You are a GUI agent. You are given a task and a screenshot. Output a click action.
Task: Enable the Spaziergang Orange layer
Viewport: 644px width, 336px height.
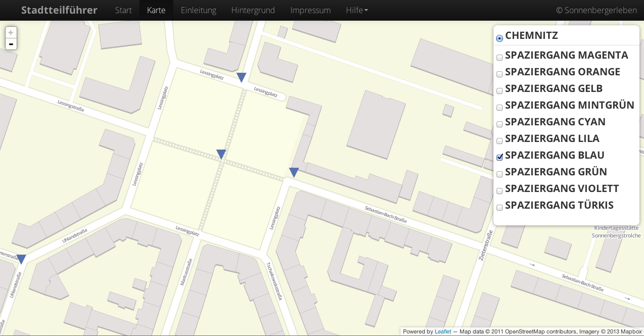click(x=500, y=74)
